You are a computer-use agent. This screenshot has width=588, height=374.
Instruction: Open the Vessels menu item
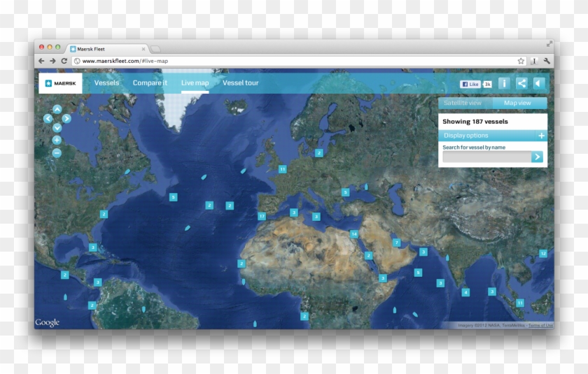106,83
